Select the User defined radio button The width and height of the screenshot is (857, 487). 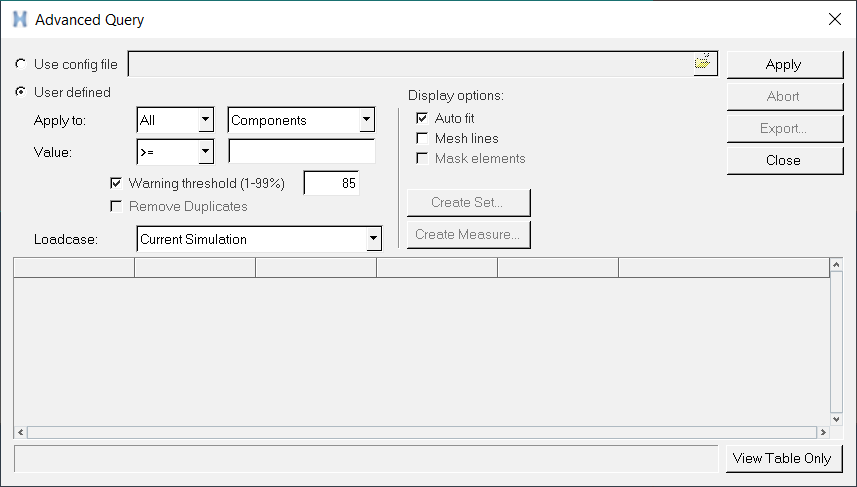coord(21,92)
